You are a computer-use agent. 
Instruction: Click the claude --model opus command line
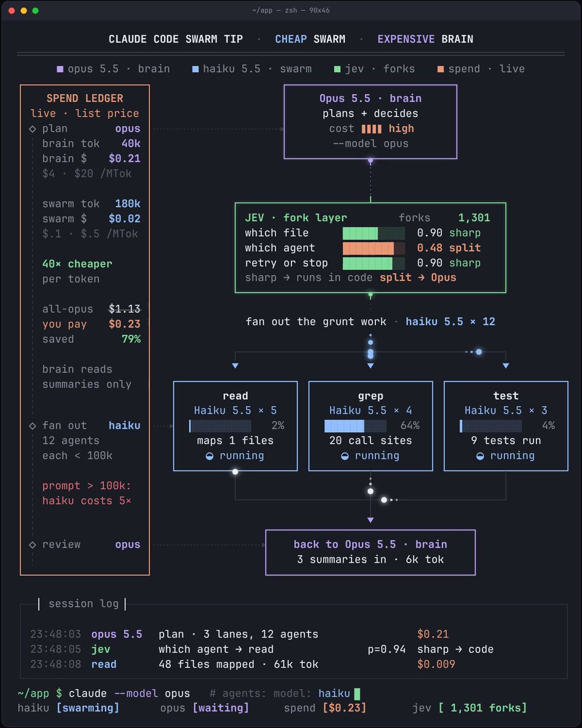[129, 693]
